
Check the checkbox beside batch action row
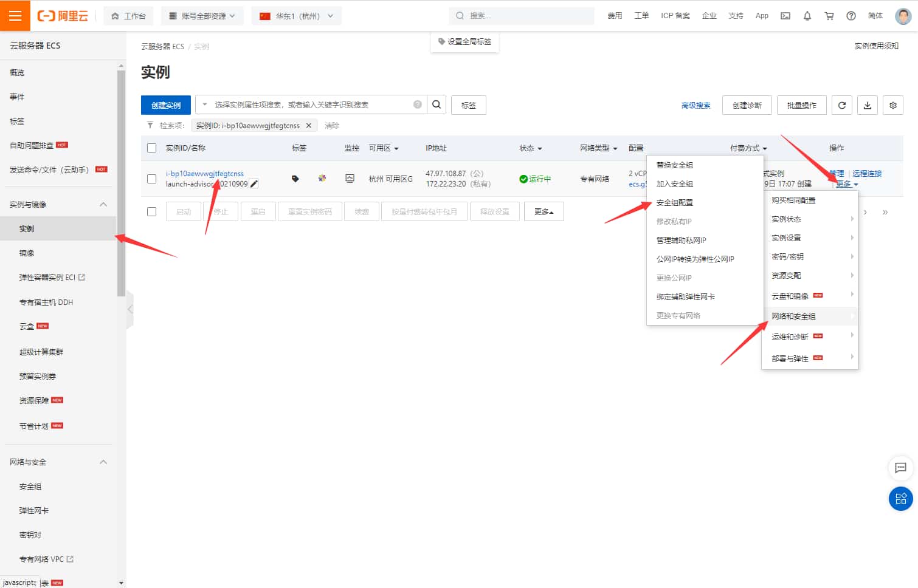coord(151,211)
